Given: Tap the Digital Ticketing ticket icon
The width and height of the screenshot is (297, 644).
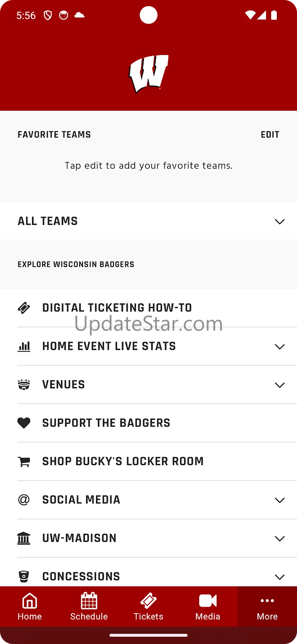Looking at the screenshot, I should click(x=24, y=308).
